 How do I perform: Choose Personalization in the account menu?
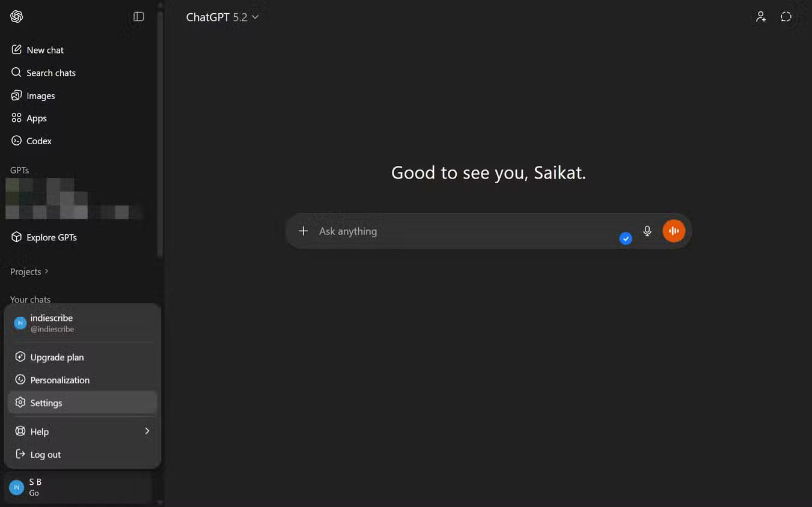click(x=60, y=380)
